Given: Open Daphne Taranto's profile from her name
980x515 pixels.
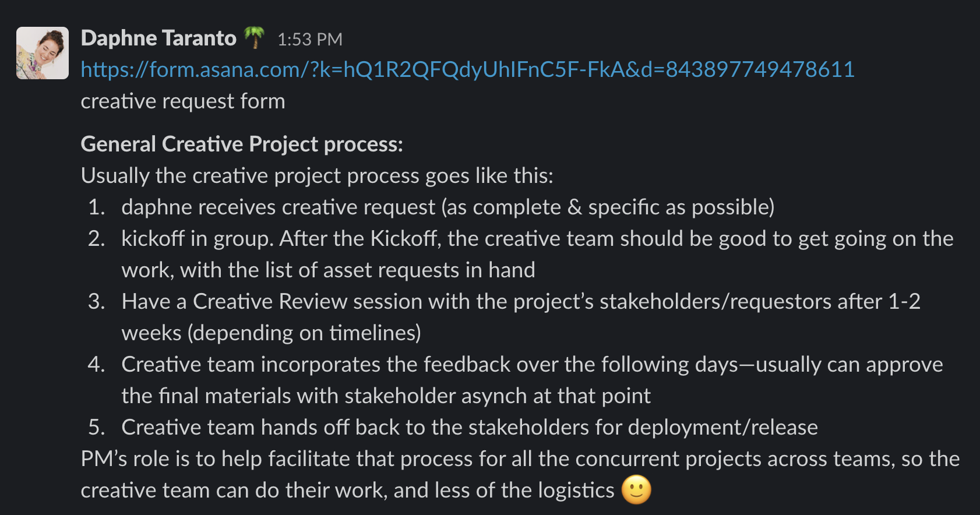Looking at the screenshot, I should 158,38.
